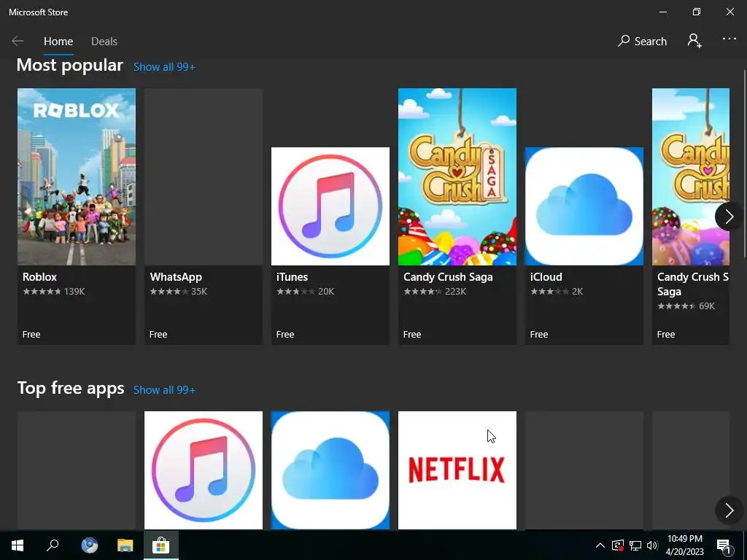Image resolution: width=747 pixels, height=560 pixels.
Task: Click the Candy Crush Saga 223K rating
Action: 435,292
